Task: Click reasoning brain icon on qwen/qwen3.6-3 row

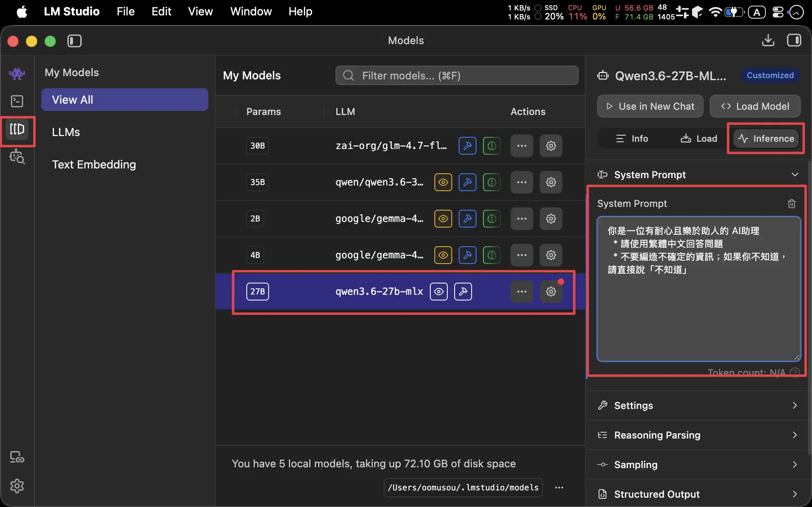Action: tap(492, 182)
